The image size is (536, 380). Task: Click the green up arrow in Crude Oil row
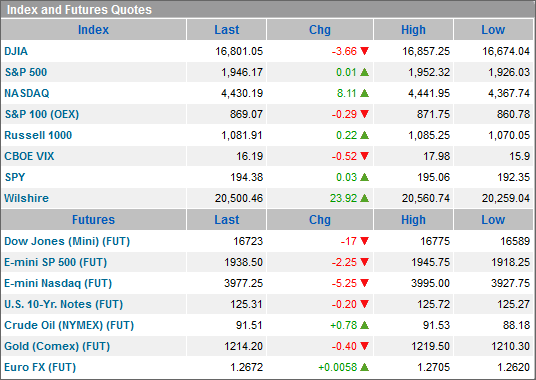click(x=364, y=325)
